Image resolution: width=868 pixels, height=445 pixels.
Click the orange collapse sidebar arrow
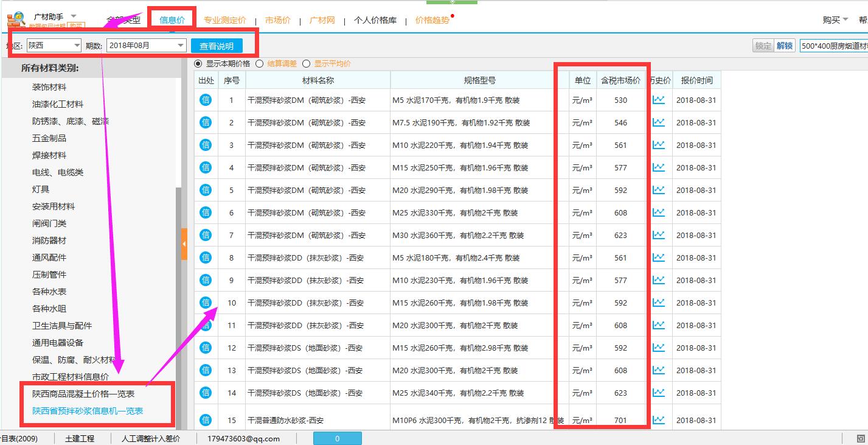click(184, 244)
